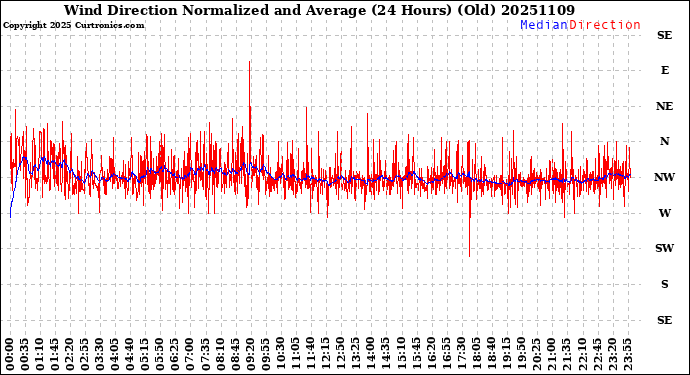Click the '05:15' time axis label
690x375 pixels.
tap(145, 354)
